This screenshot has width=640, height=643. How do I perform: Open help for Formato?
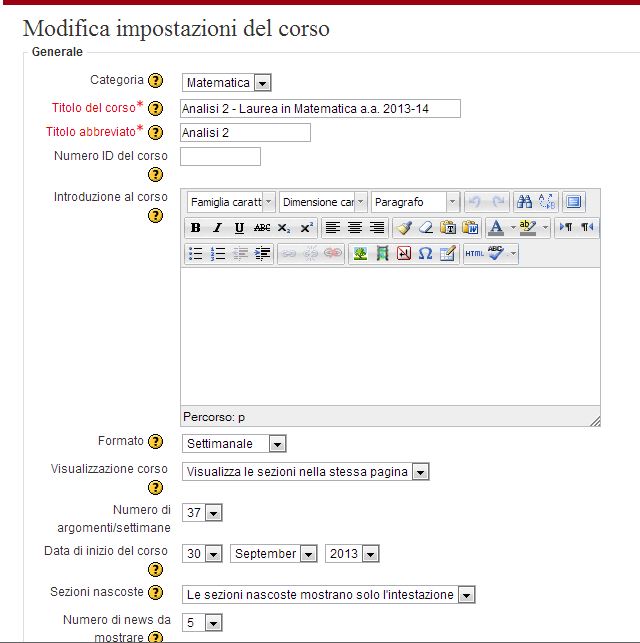tap(155, 442)
